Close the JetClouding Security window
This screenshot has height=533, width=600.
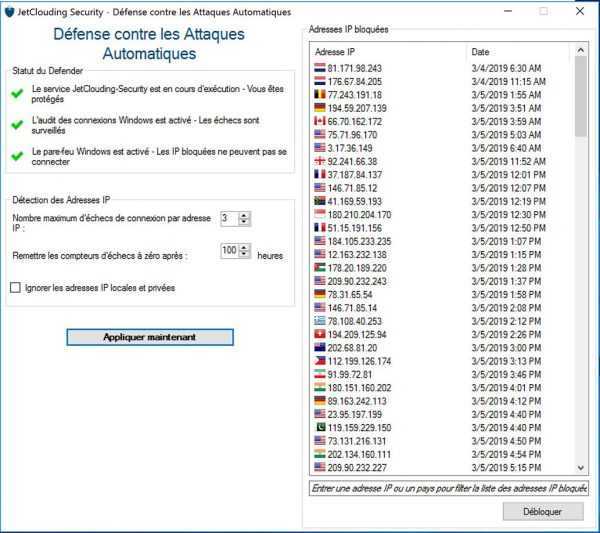pos(580,11)
